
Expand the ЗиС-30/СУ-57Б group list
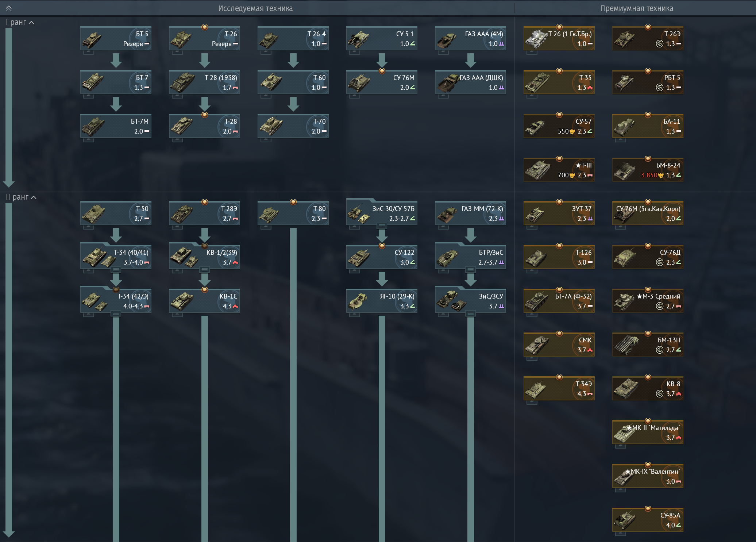tap(382, 226)
